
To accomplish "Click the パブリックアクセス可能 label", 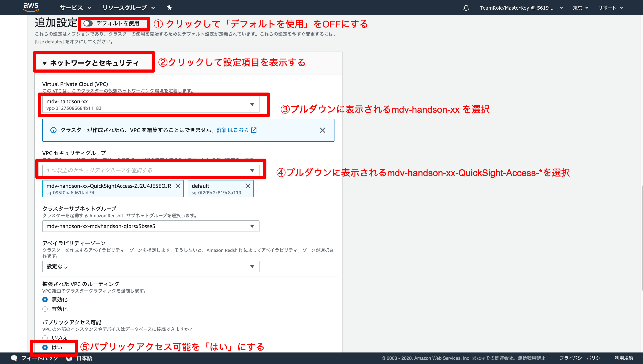I will point(72,322).
